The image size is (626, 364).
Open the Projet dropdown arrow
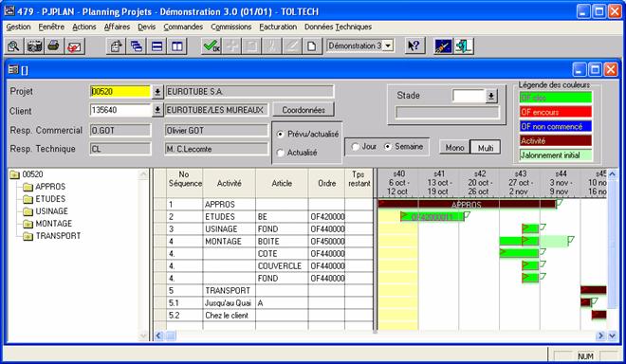click(x=157, y=92)
